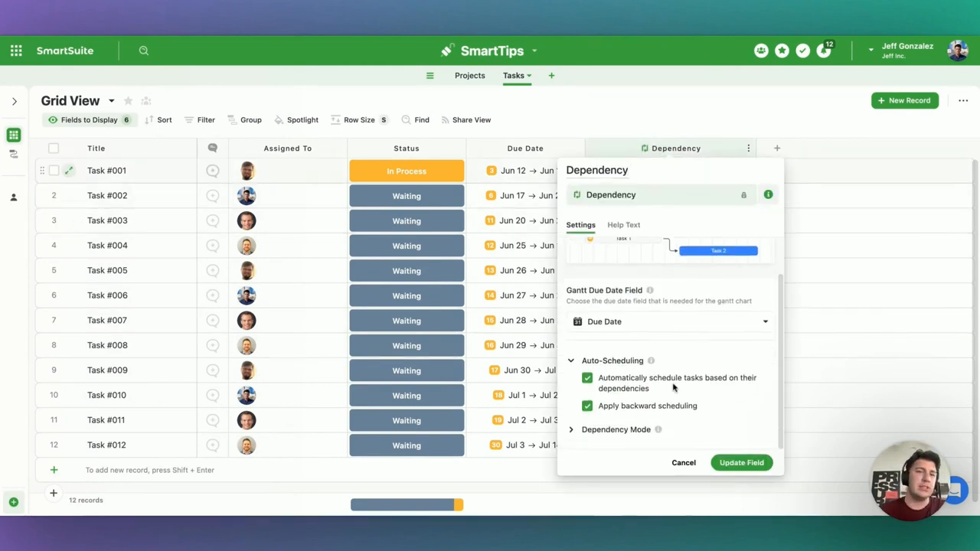Click the green plus at bottom-left sidebar

pos(14,502)
